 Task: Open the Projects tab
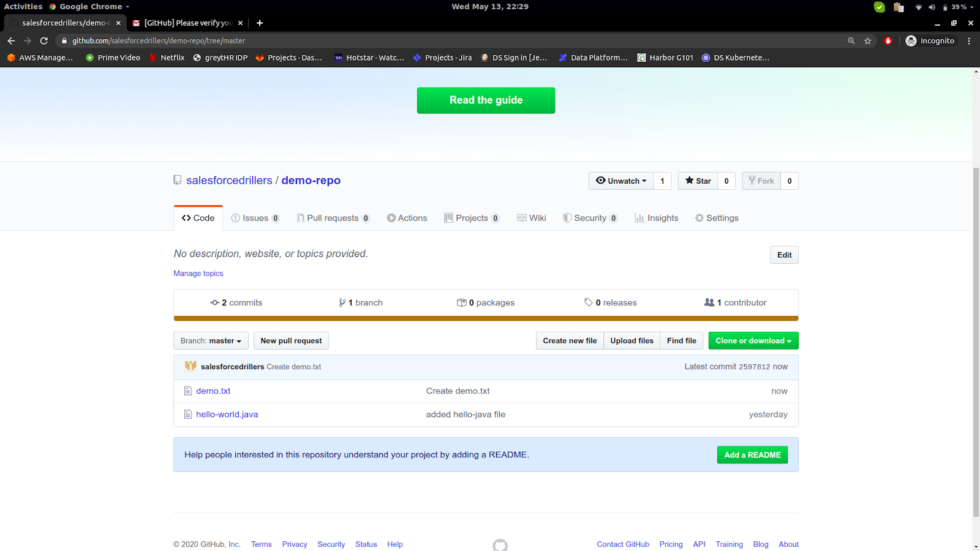(x=472, y=218)
